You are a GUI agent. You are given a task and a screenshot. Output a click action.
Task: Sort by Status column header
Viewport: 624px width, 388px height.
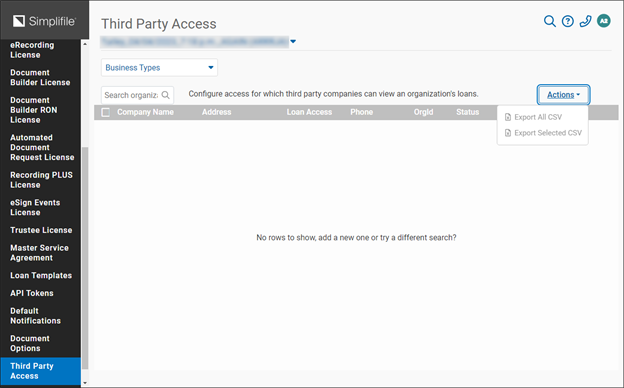point(468,112)
